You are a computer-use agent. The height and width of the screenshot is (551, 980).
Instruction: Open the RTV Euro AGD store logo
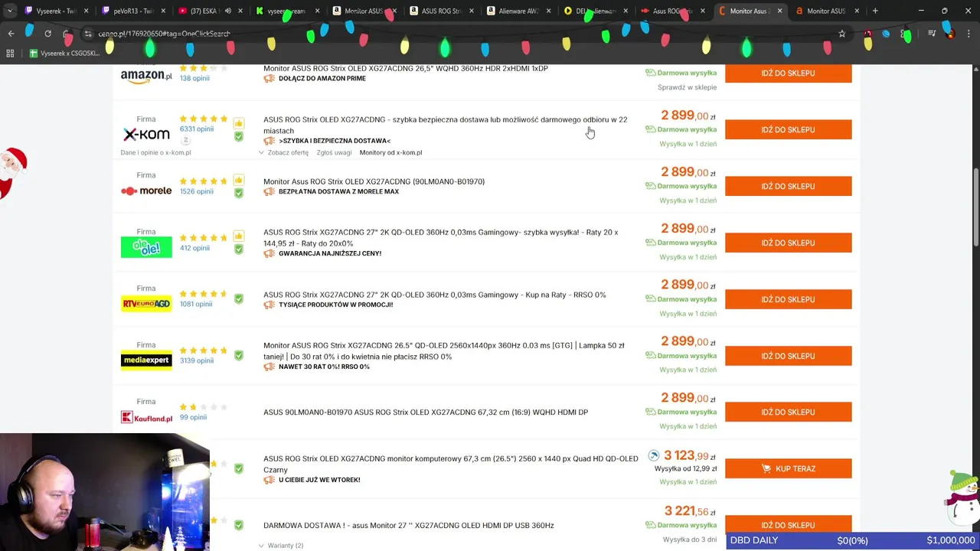146,304
